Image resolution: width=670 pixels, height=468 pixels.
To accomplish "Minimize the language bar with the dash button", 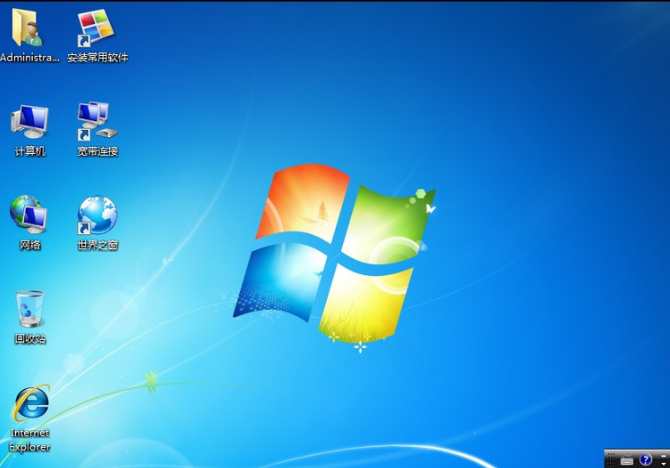I will point(664,456).
